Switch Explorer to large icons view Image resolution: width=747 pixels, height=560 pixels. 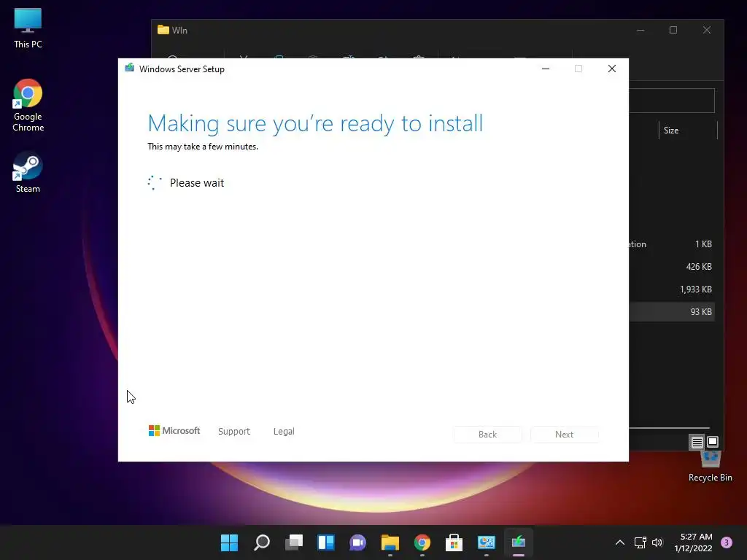[713, 443]
